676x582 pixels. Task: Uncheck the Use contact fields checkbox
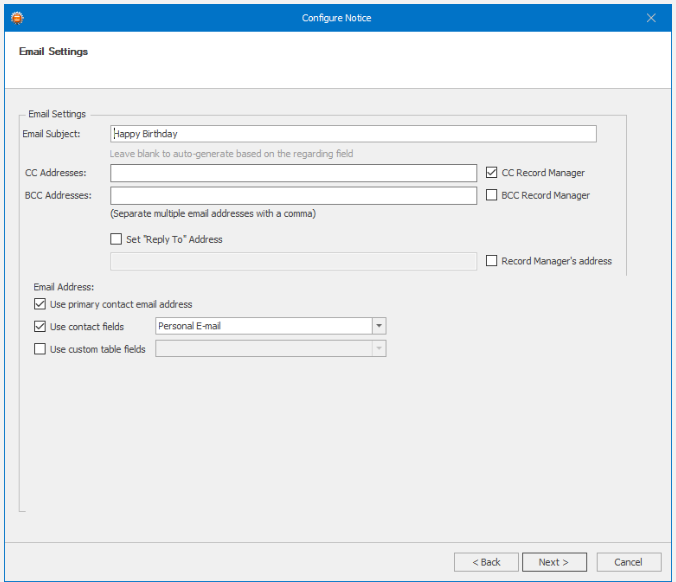(40, 326)
